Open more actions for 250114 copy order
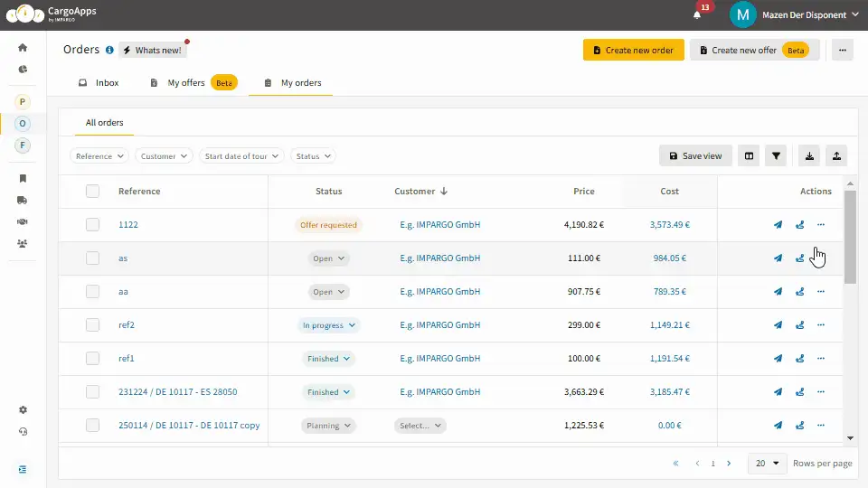The width and height of the screenshot is (868, 488). pos(821,426)
